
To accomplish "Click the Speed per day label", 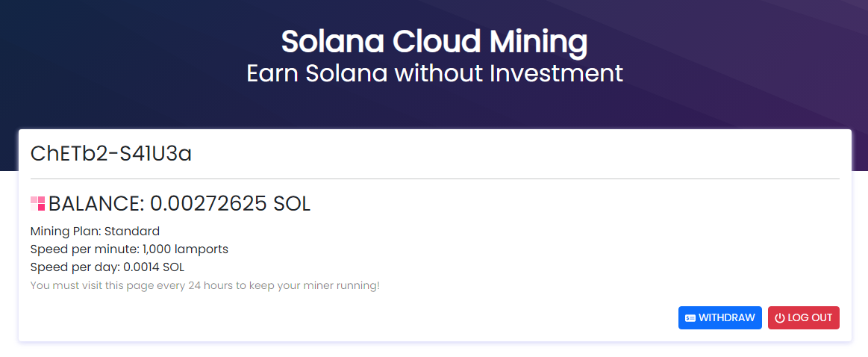I will coord(75,267).
